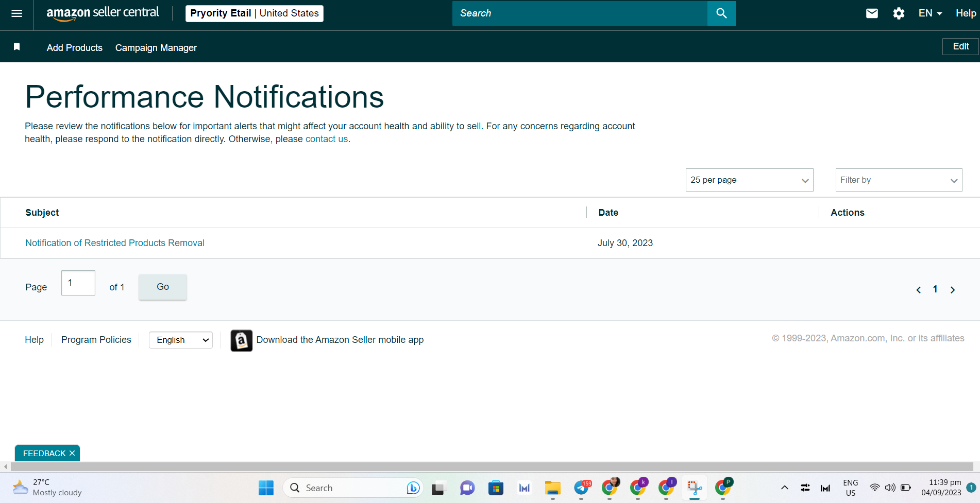The width and height of the screenshot is (980, 503).
Task: Go to the next page arrow
Action: click(953, 290)
